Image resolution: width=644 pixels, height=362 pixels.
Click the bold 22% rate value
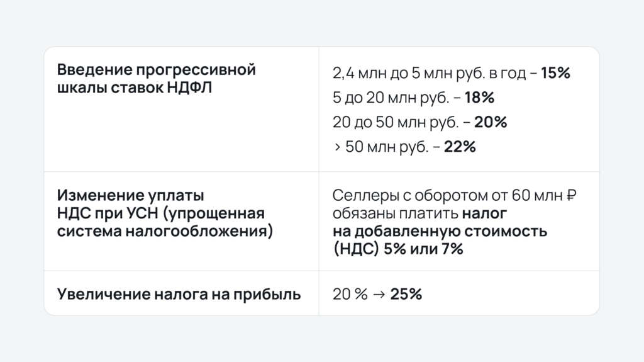tap(460, 147)
